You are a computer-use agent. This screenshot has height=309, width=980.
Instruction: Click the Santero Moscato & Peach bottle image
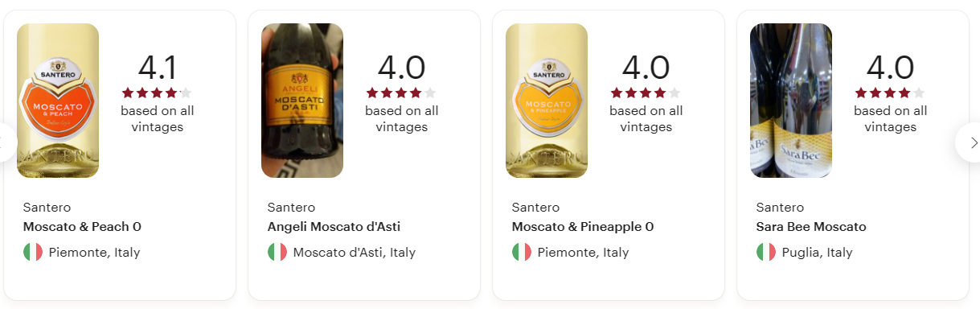(x=58, y=101)
